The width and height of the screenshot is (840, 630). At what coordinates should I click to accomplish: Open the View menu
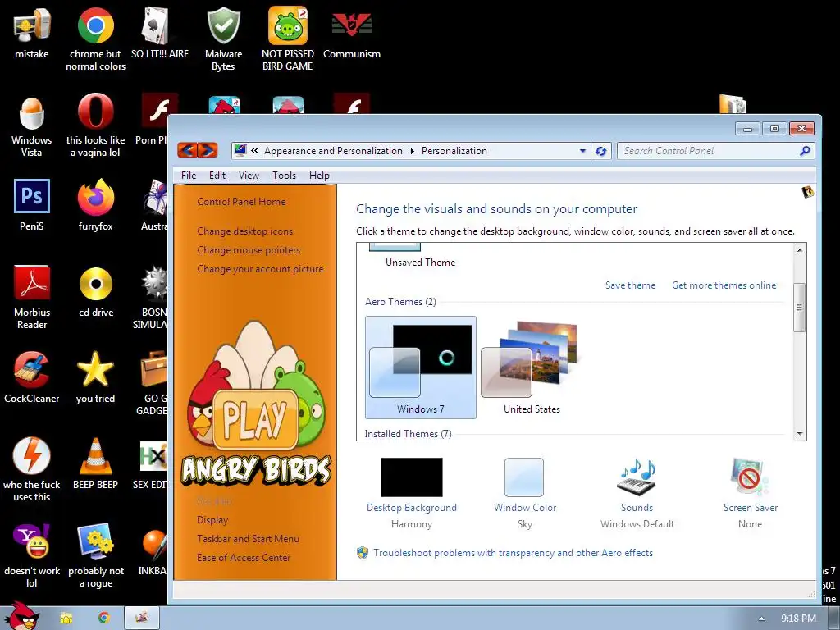tap(249, 176)
